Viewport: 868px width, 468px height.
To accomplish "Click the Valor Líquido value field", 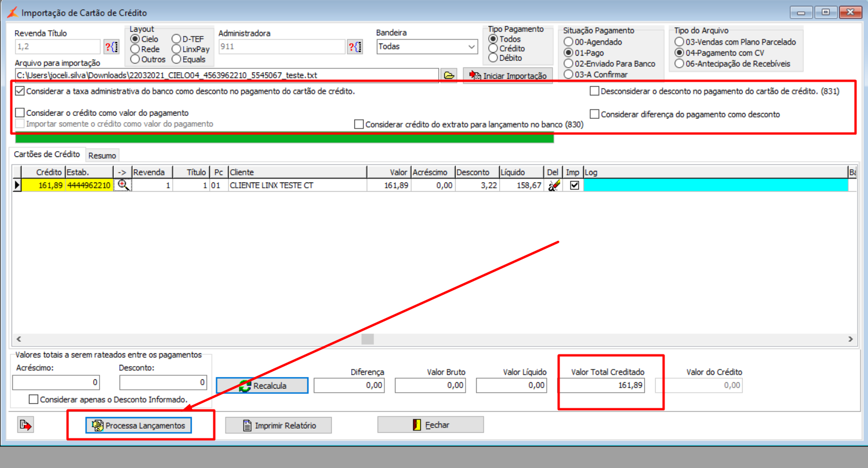I will pos(511,385).
